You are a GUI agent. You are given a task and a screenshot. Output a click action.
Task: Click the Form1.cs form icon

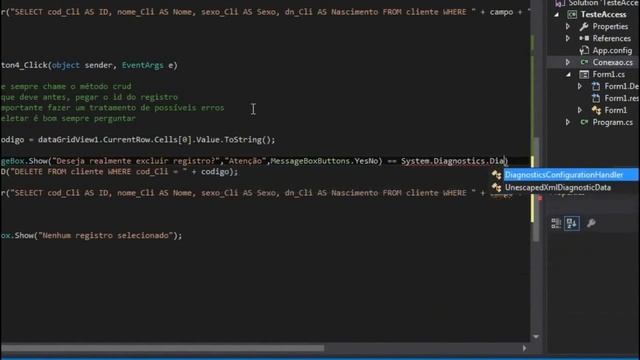(584, 74)
